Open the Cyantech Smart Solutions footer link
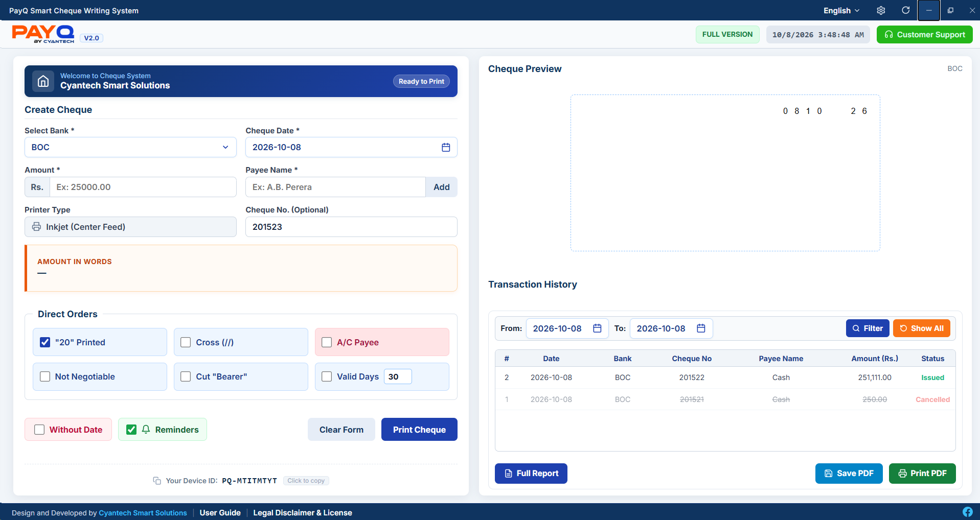Screen dimensions: 980x520 coord(143,513)
